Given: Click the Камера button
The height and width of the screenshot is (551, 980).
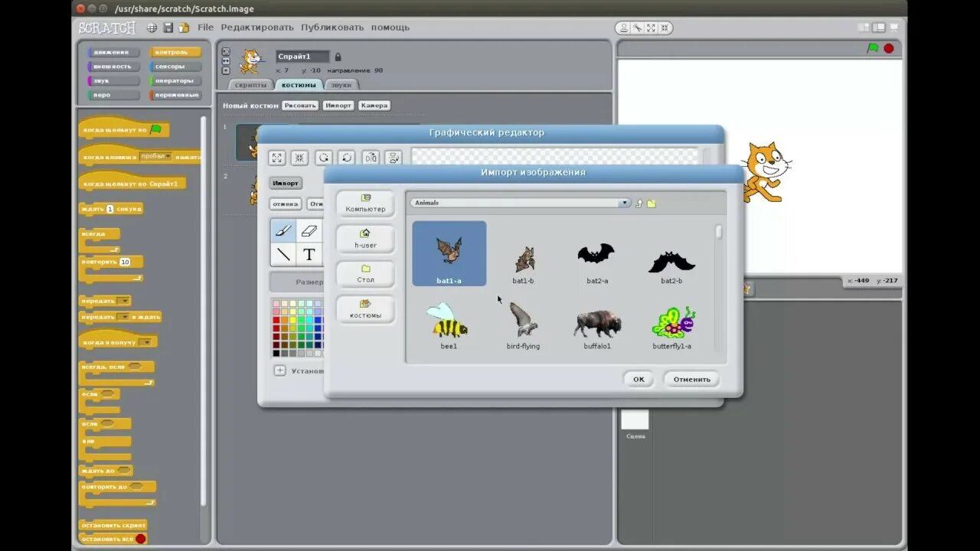Looking at the screenshot, I should (x=374, y=106).
